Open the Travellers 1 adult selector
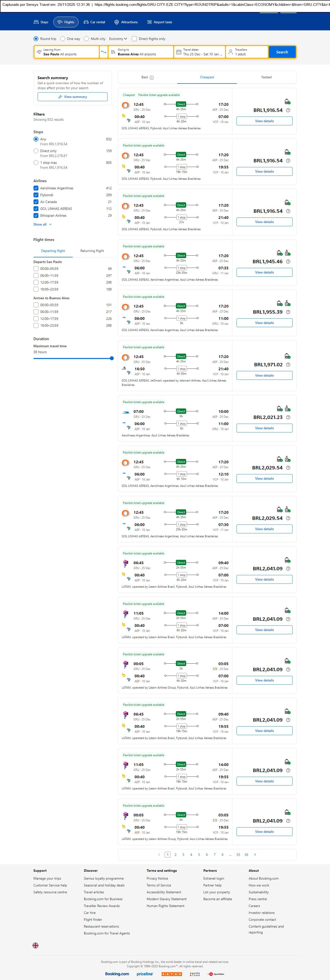Image resolution: width=330 pixels, height=980 pixels. click(247, 52)
